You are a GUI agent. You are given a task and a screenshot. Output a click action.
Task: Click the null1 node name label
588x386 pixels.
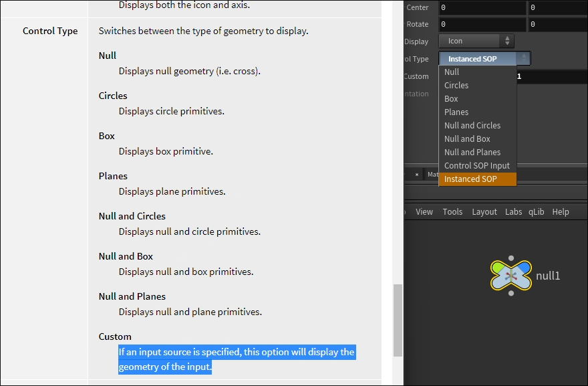point(548,276)
